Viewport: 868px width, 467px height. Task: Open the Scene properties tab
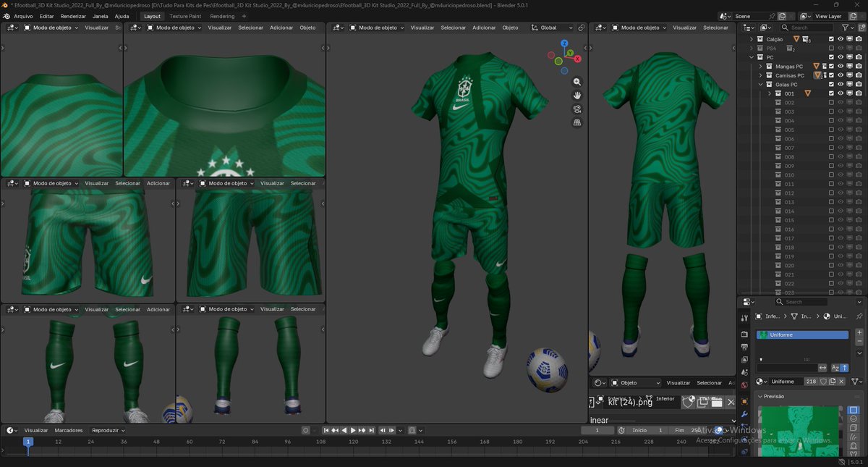(x=745, y=373)
